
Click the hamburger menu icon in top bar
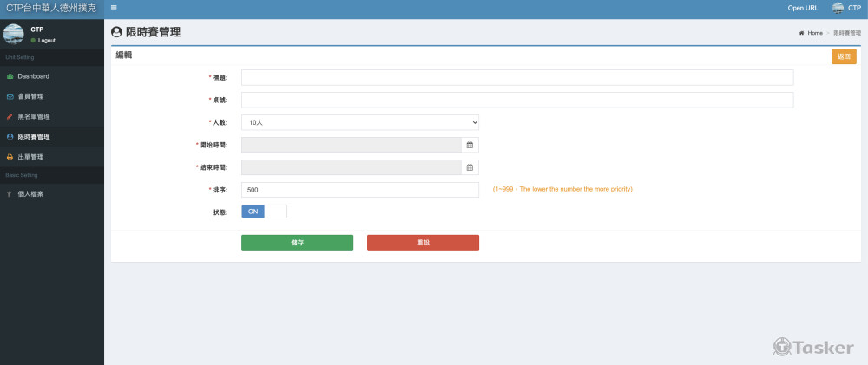[114, 8]
